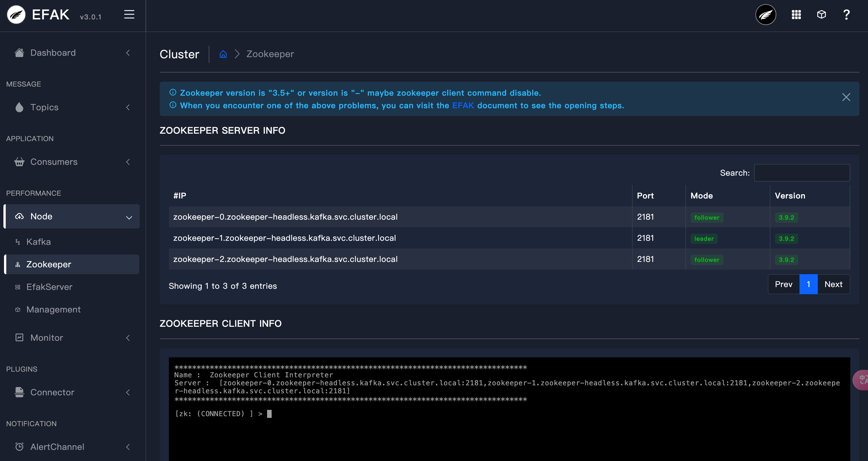Click the home icon in the breadcrumb
Viewport: 868px width, 461px height.
click(223, 54)
